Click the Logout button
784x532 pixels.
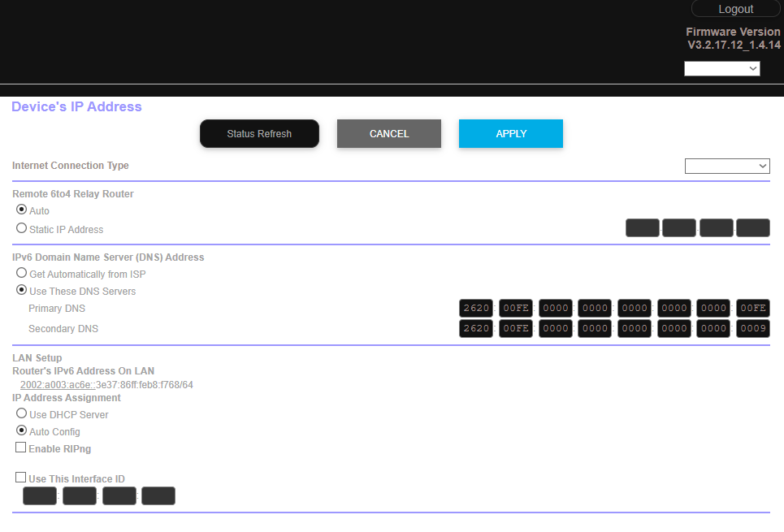(x=735, y=9)
